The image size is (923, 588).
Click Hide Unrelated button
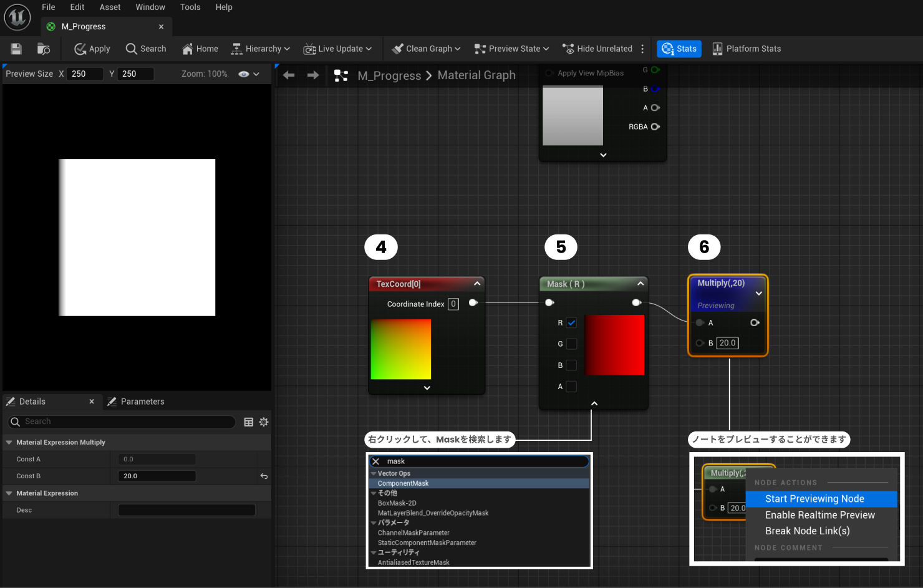pos(597,49)
